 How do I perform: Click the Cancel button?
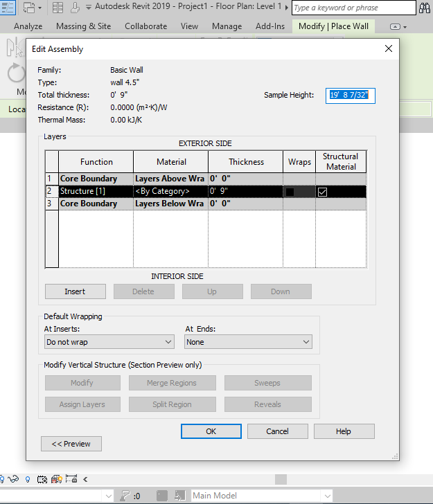(277, 431)
